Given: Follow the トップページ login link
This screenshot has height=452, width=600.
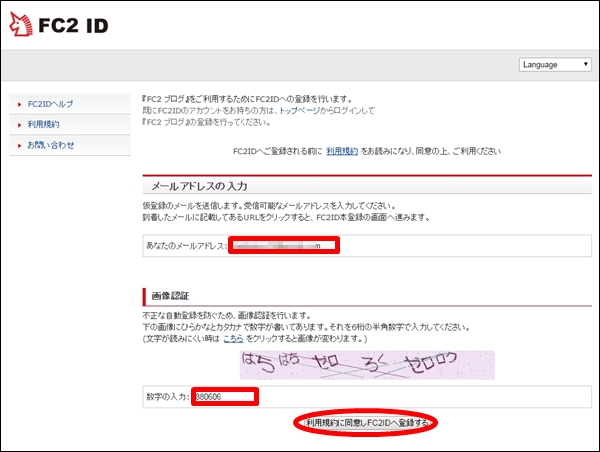Looking at the screenshot, I should 299,111.
